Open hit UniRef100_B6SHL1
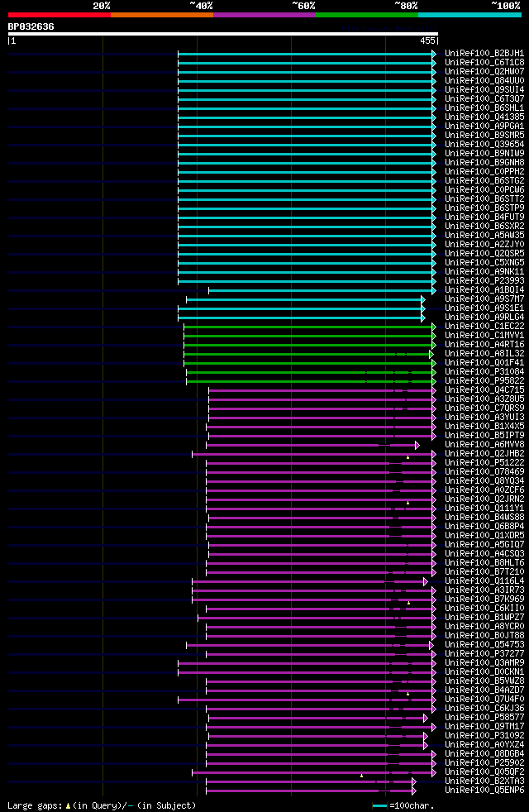 (x=484, y=107)
